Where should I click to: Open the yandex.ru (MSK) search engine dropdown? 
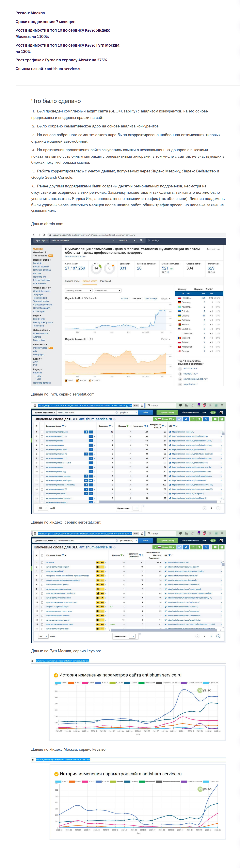point(129,541)
